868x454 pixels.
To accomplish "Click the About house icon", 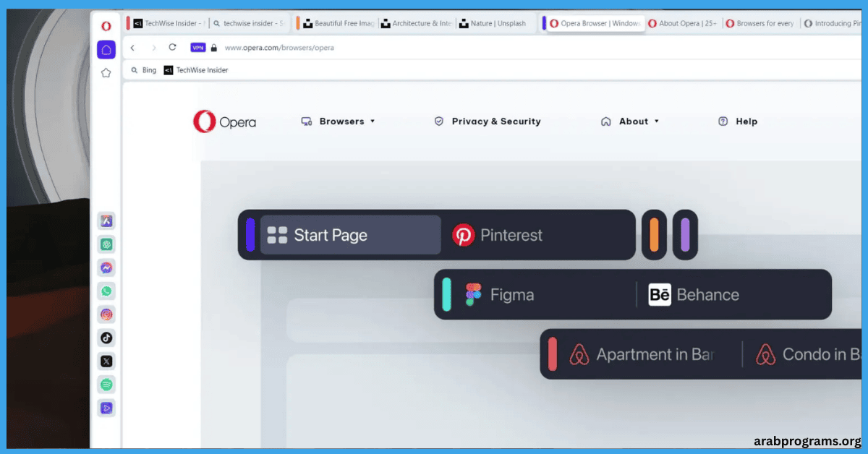I will click(x=606, y=121).
